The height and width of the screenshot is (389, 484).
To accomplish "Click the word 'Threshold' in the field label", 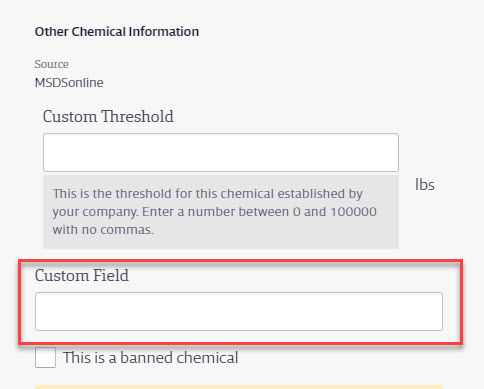I will [x=137, y=117].
